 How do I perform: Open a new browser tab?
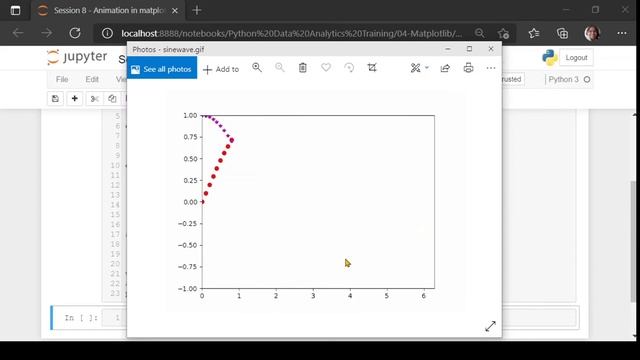point(197,11)
